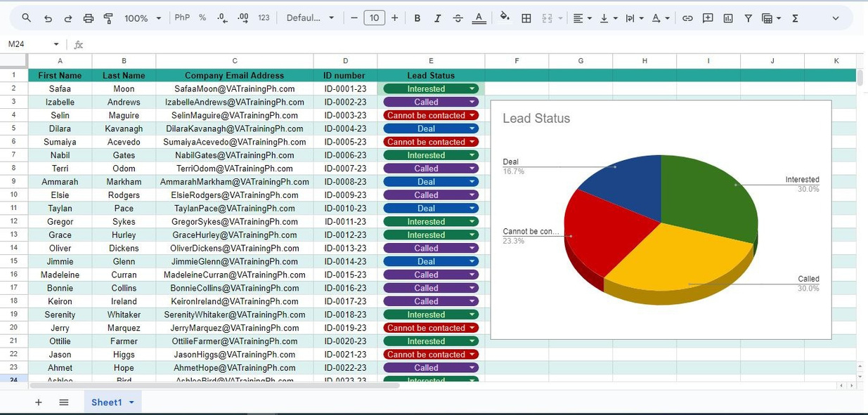
Task: Click the text color underlined A
Action: click(479, 18)
